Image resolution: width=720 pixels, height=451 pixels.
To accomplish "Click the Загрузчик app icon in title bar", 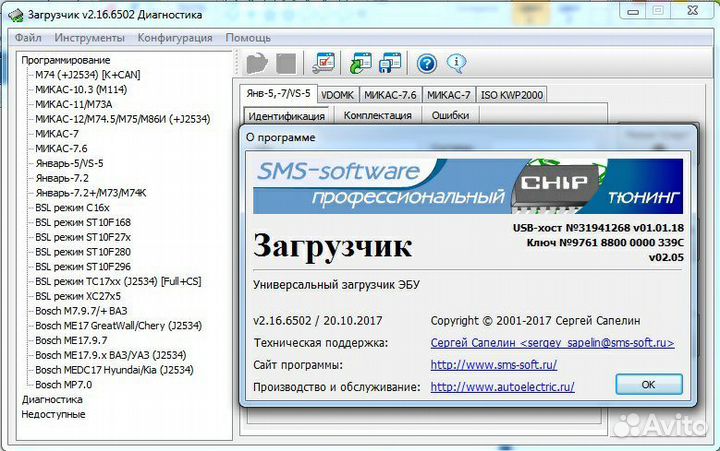I will pyautogui.click(x=16, y=15).
